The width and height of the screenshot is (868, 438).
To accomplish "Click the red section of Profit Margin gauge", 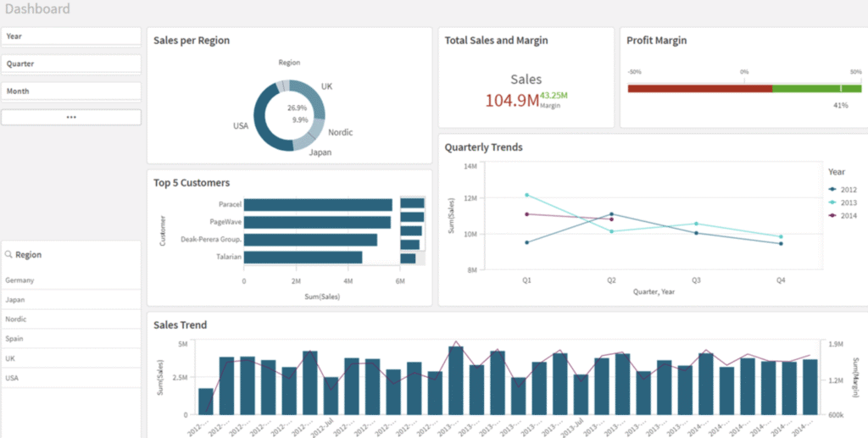I will (x=699, y=88).
